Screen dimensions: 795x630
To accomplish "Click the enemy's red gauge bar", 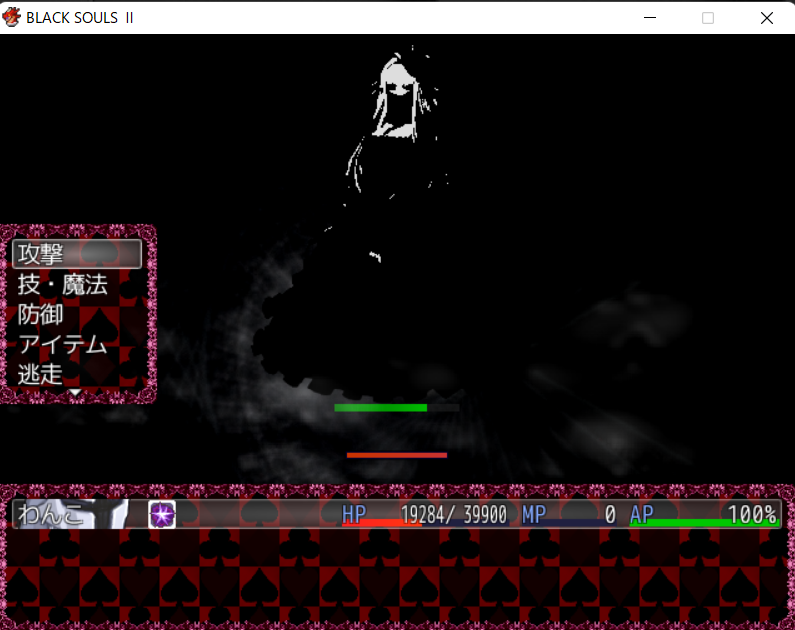I will click(397, 455).
